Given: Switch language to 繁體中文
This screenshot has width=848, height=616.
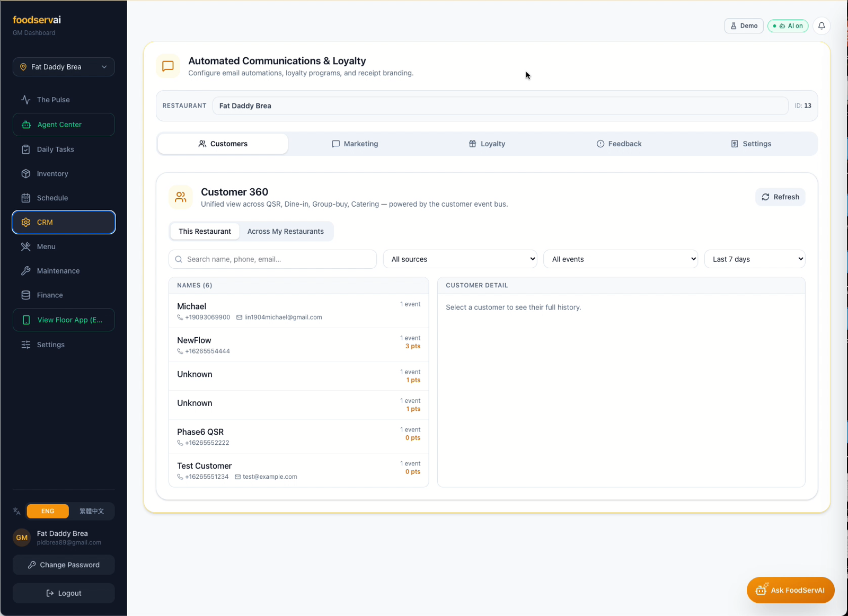Looking at the screenshot, I should [92, 511].
